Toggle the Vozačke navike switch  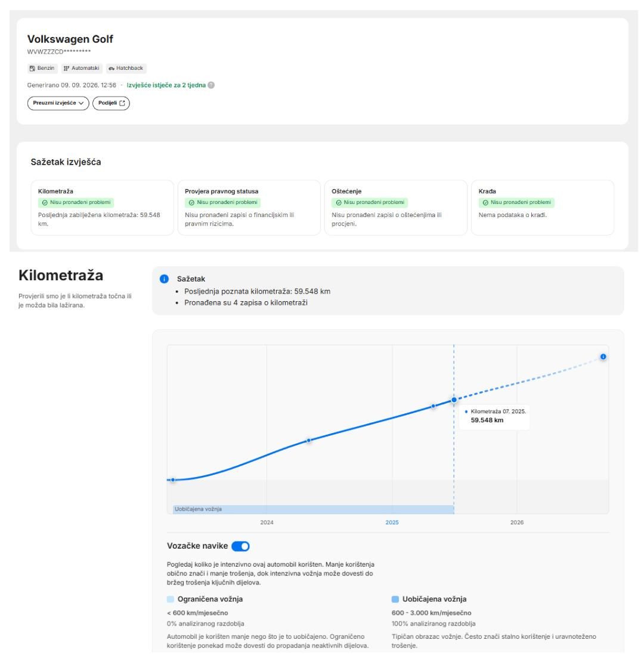(240, 546)
